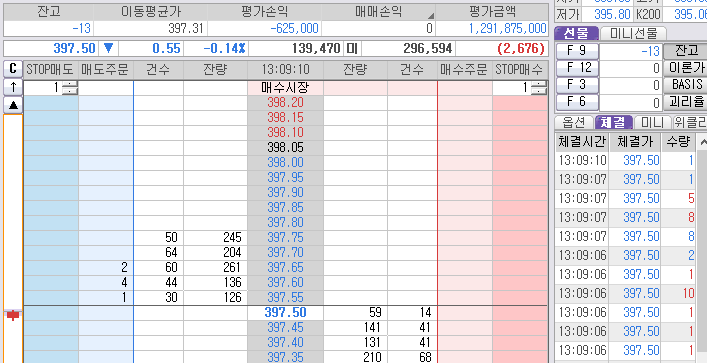Click the 매수시장 market-buy cell
The height and width of the screenshot is (363, 707).
285,88
